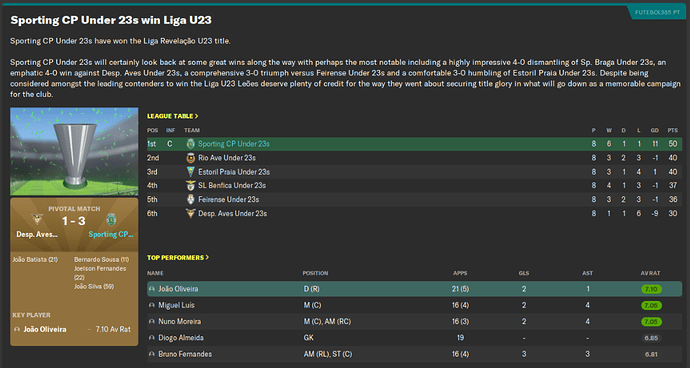Click the trophy celebration image
This screenshot has height=368, width=690.
point(74,151)
